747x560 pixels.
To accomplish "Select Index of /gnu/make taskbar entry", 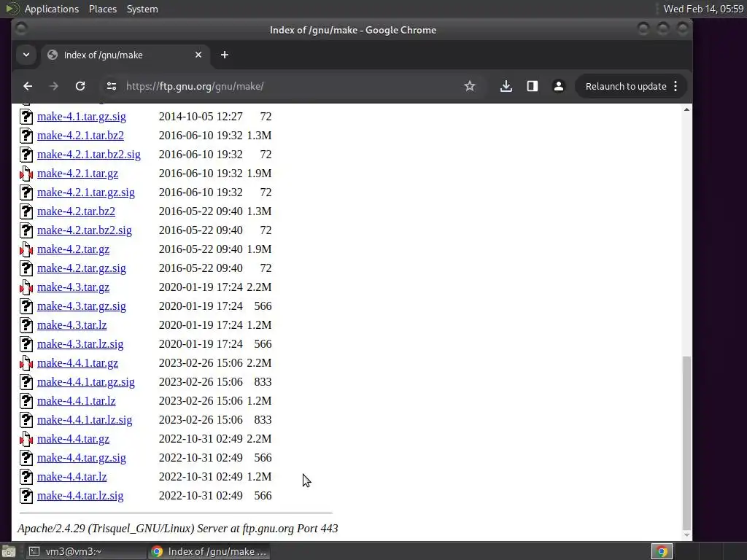I will pos(209,551).
